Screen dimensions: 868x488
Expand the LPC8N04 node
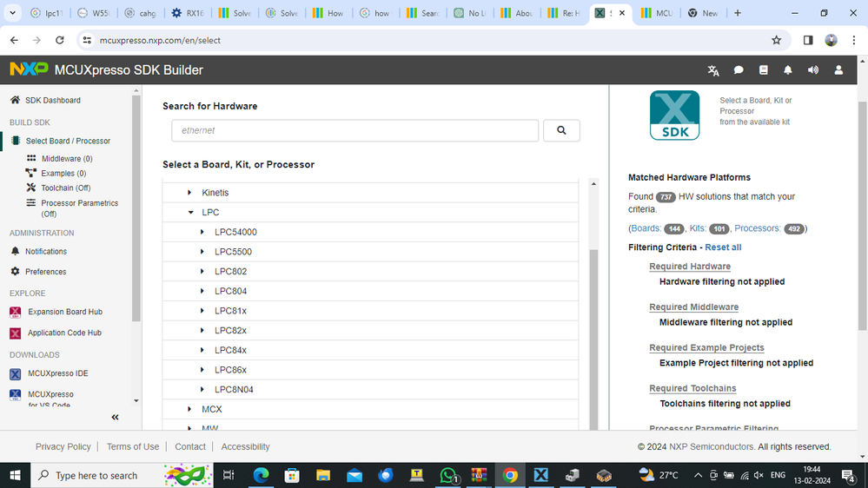[x=202, y=389]
